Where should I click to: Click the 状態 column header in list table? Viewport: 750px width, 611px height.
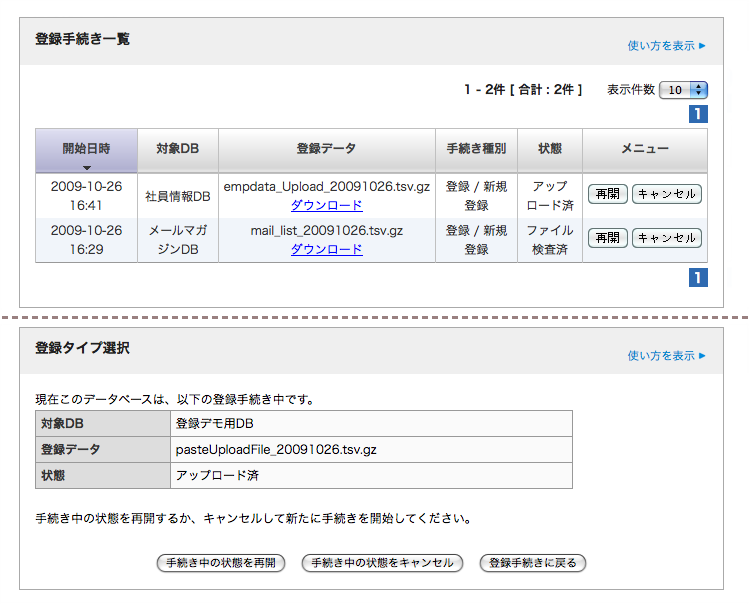(x=550, y=149)
